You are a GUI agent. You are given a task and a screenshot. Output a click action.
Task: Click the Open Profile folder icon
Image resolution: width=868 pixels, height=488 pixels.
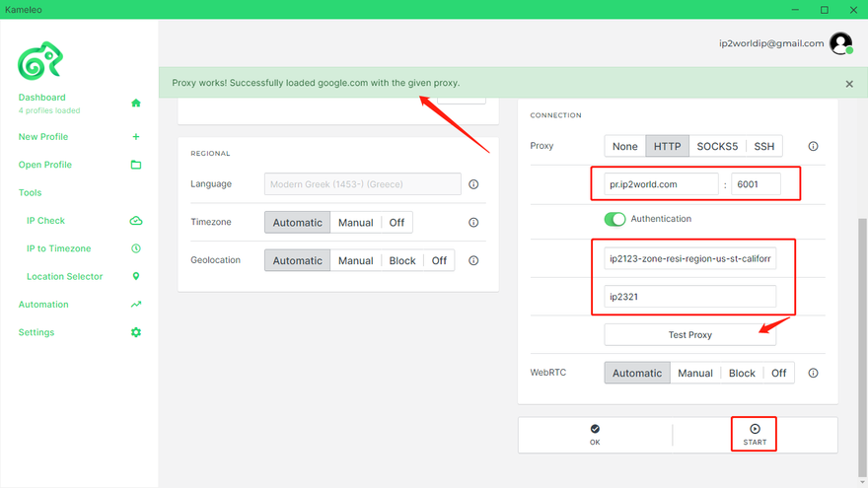[136, 165]
